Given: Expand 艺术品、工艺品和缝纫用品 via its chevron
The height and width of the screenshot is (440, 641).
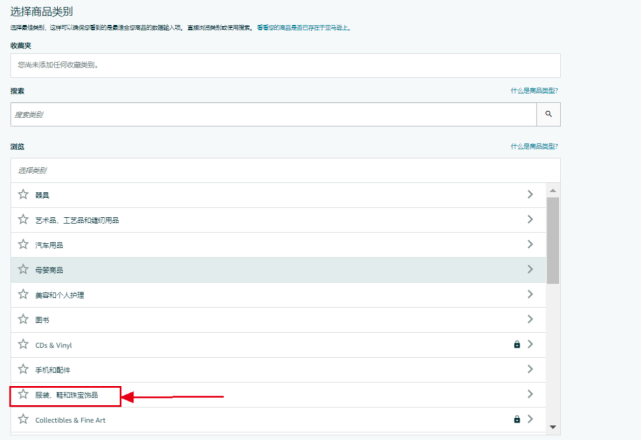Looking at the screenshot, I should pos(530,219).
